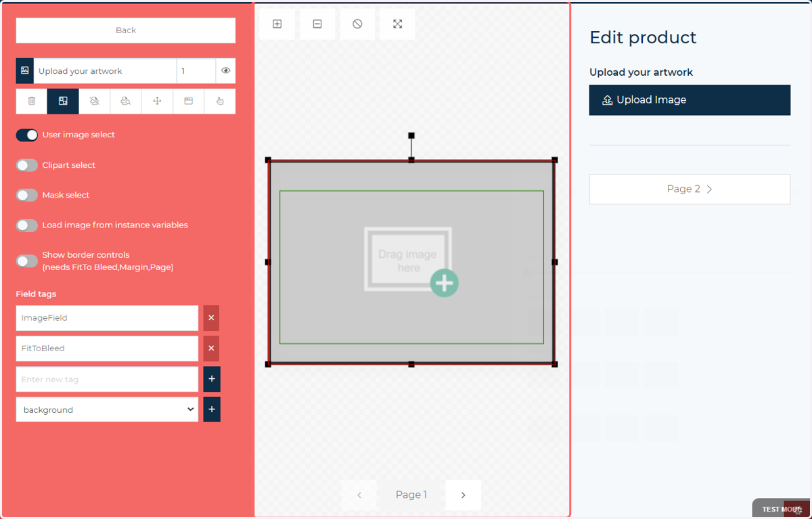812x519 pixels.
Task: Click the green plus add image icon
Action: point(445,284)
